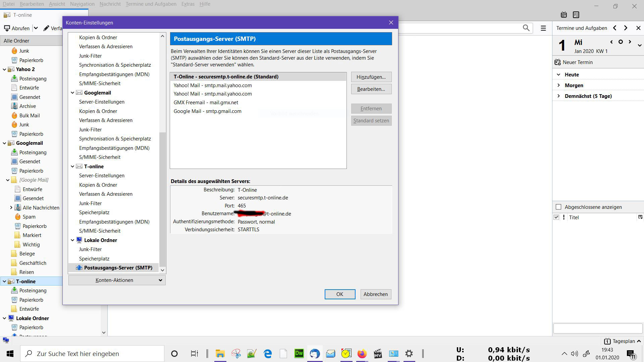644x362 pixels.
Task: Open the Extras menu
Action: (188, 4)
